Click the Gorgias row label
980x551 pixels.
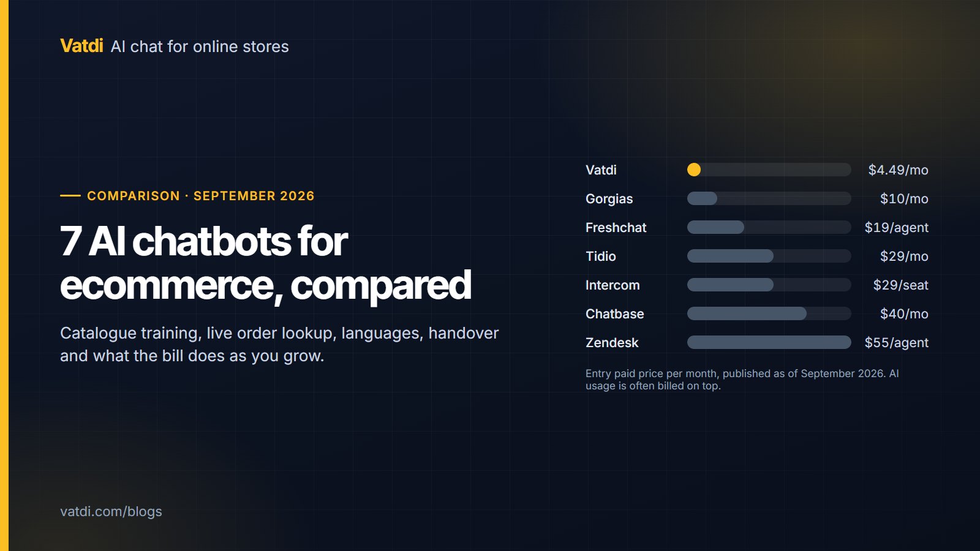click(609, 199)
